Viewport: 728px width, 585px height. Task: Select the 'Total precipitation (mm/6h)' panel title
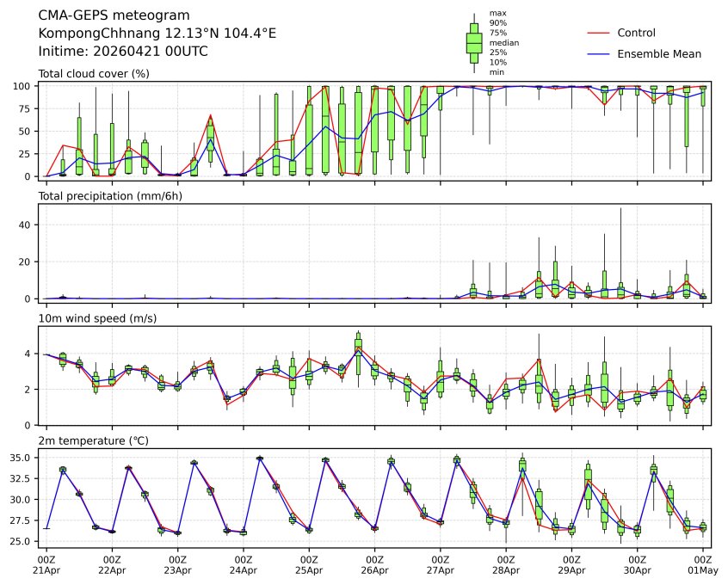pos(114,196)
